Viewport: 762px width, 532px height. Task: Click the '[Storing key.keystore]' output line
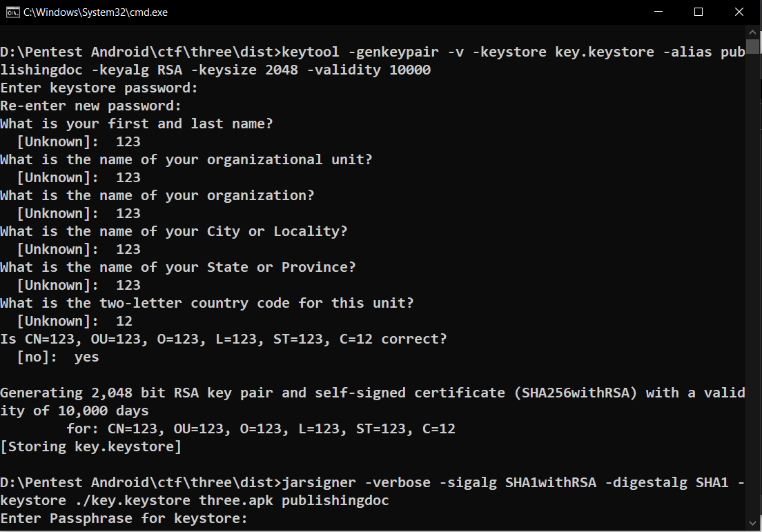click(x=91, y=446)
